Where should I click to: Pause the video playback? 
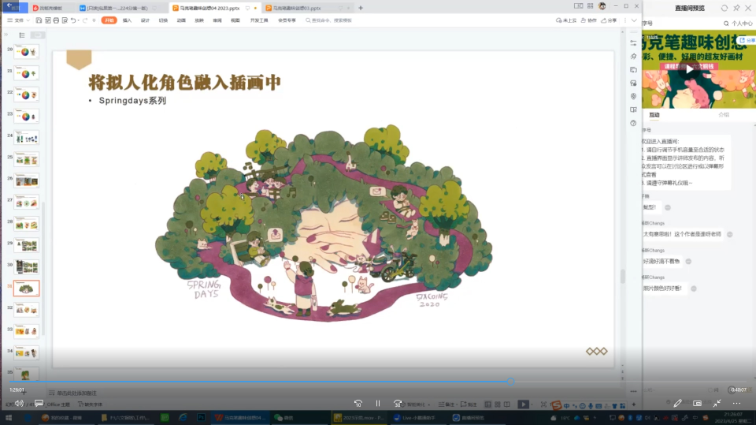378,403
